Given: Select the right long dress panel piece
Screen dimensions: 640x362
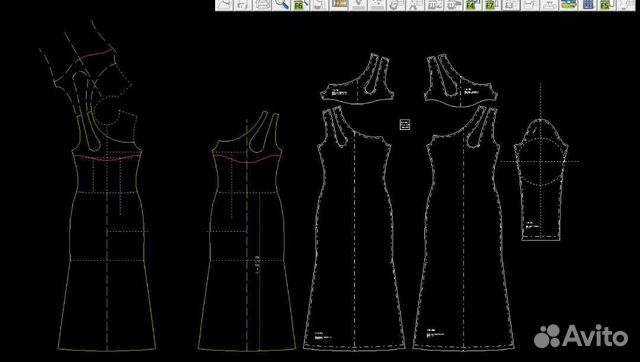Looking at the screenshot, I should 463,229.
